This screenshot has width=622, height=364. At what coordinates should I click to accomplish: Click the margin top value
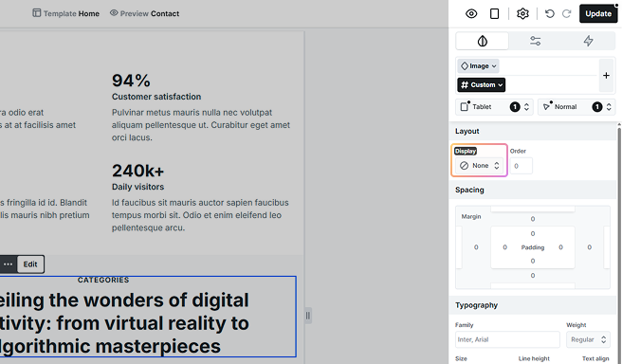[533, 219]
